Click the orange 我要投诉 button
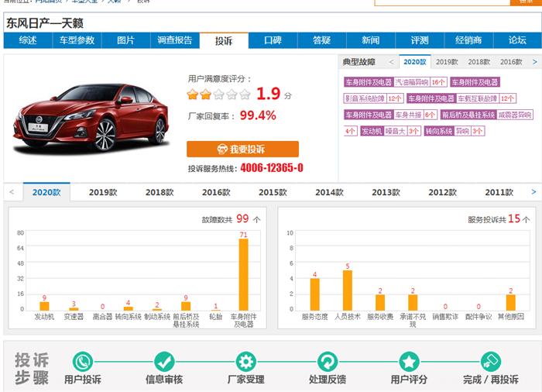The width and height of the screenshot is (542, 392). pos(242,149)
